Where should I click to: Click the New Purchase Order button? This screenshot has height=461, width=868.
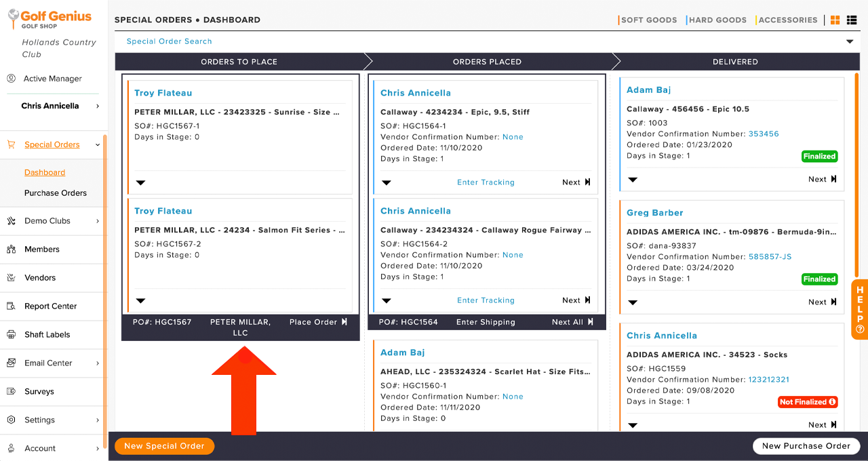[x=806, y=446]
